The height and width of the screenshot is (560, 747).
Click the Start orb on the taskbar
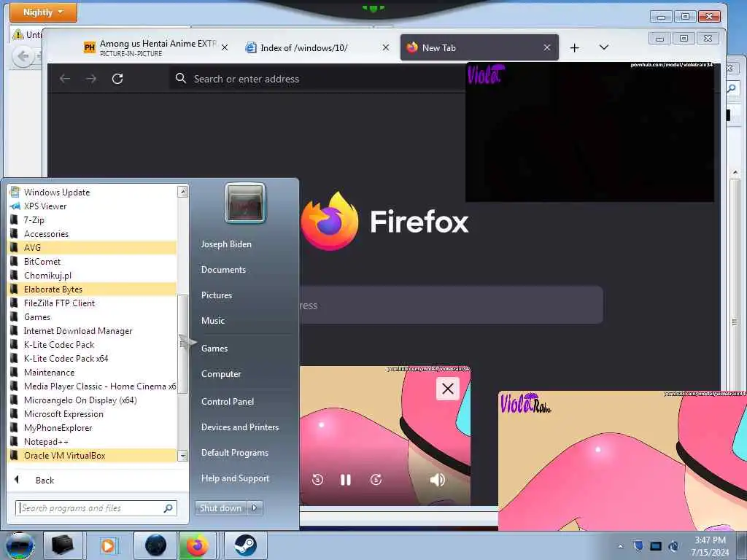click(x=20, y=545)
